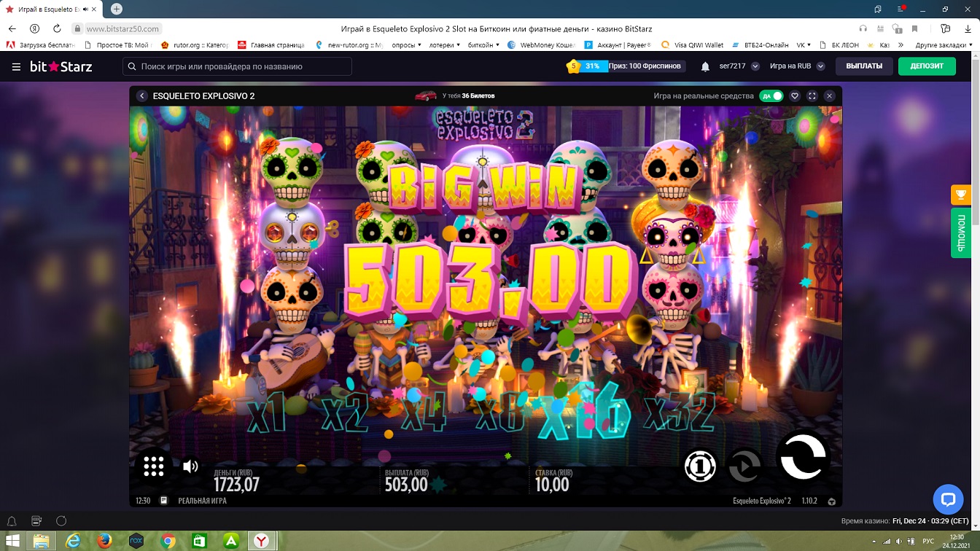Switch to Yandex Browser in the taskbar
Screen dimensions: 980x551
[x=262, y=541]
